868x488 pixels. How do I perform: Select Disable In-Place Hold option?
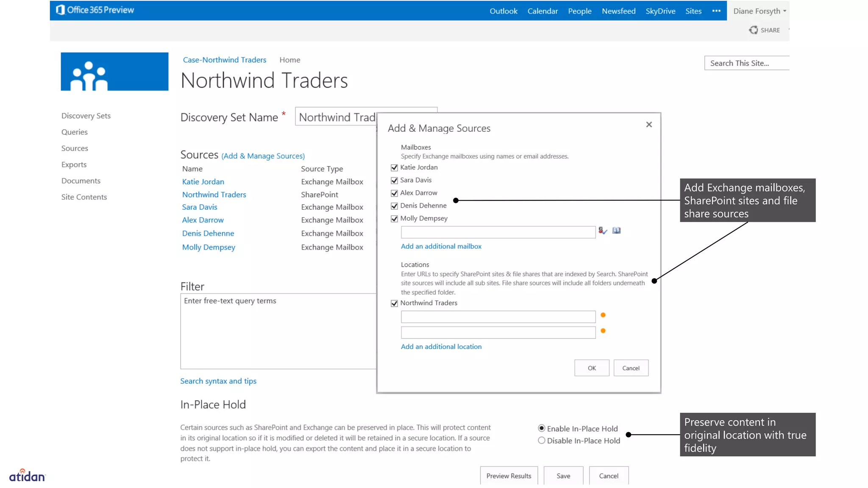point(541,441)
